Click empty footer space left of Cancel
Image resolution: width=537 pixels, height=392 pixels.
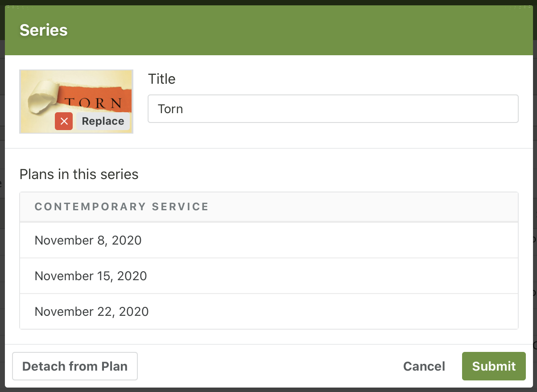[x=268, y=366]
